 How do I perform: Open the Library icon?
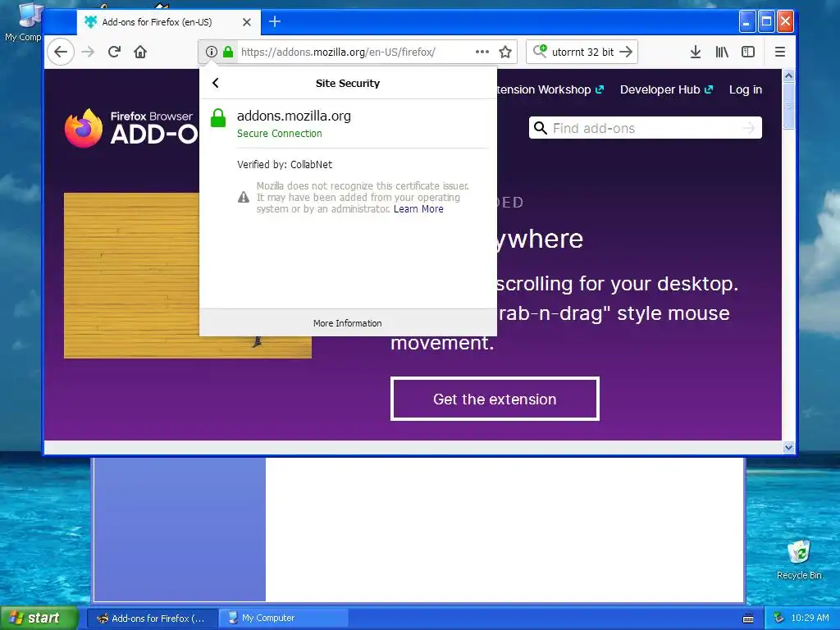[x=722, y=52]
